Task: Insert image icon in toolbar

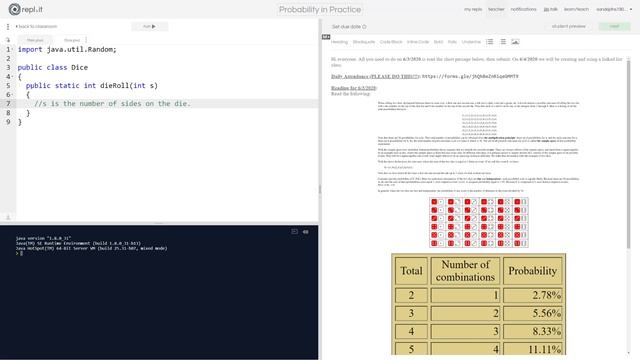Action: [x=516, y=42]
